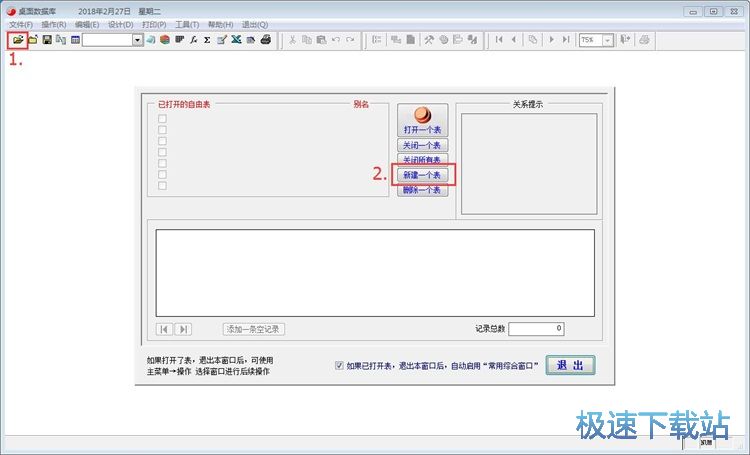Viewport: 750px width, 455px height.
Task: Click the sigma sum toolbar icon
Action: 207,40
